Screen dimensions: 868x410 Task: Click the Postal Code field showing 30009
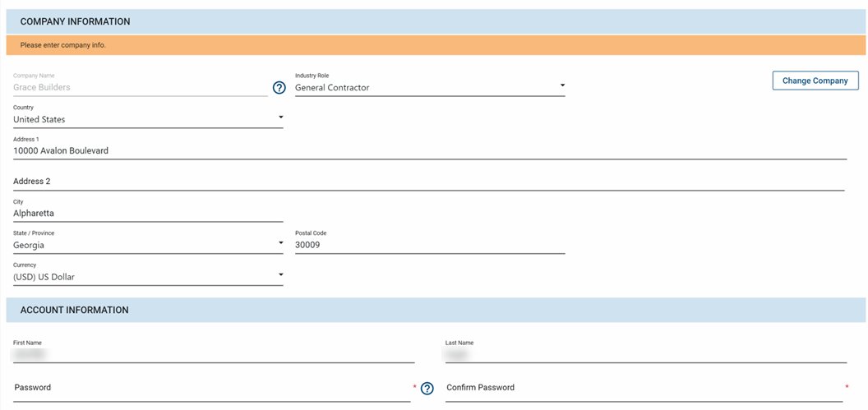tap(429, 245)
